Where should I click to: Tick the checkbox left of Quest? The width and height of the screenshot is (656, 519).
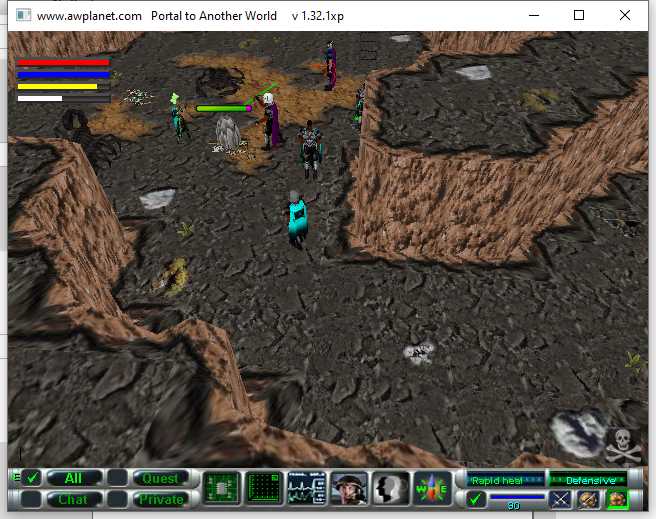coord(118,478)
